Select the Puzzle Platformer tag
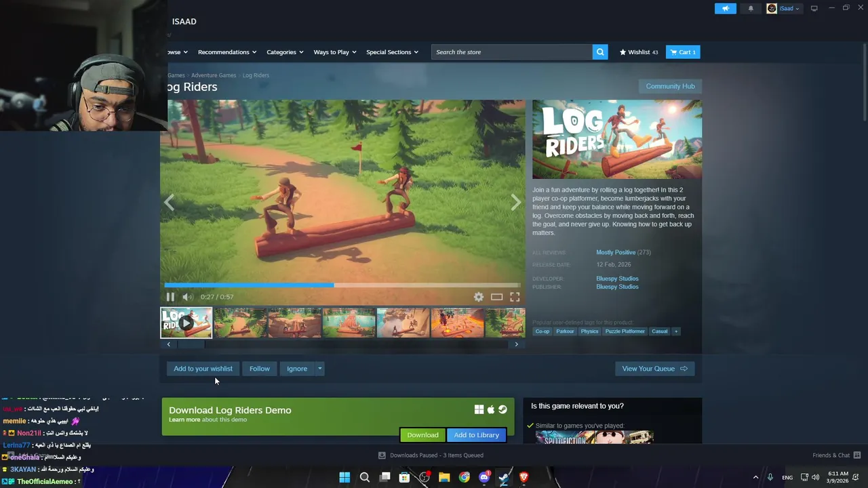This screenshot has height=488, width=868. (625, 331)
